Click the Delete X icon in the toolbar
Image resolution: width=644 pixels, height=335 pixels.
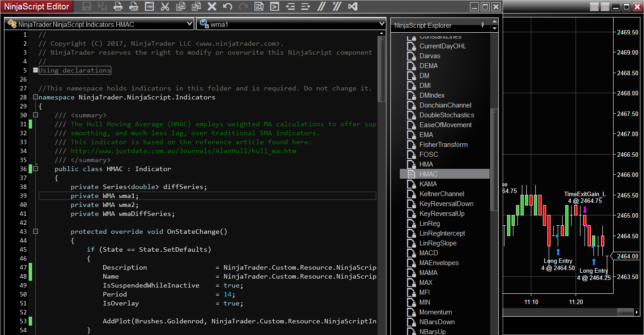(212, 7)
